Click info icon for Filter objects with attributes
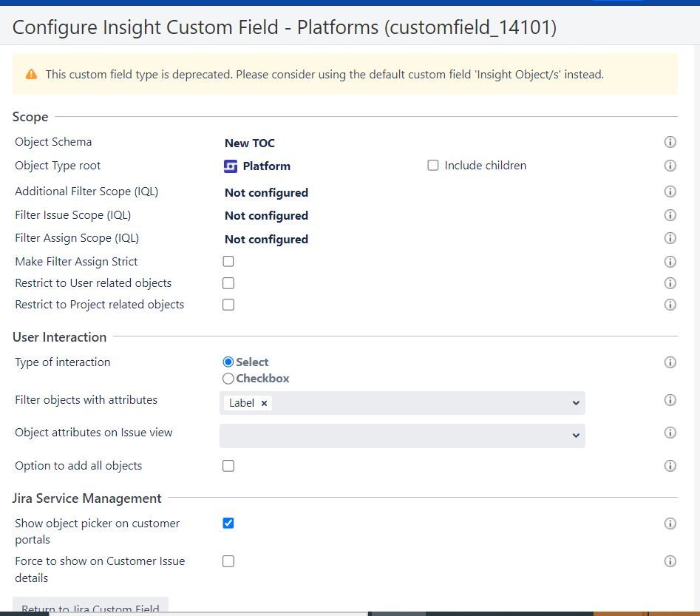The width and height of the screenshot is (700, 616). tap(670, 400)
